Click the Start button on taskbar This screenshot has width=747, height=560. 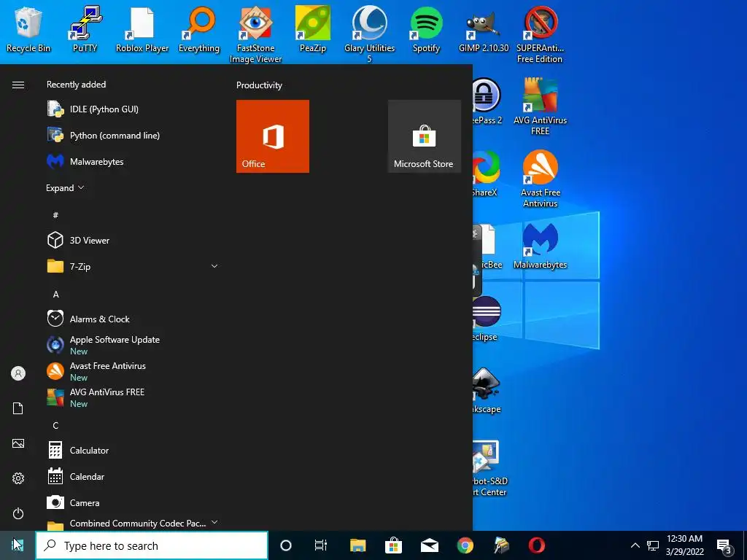[18, 545]
